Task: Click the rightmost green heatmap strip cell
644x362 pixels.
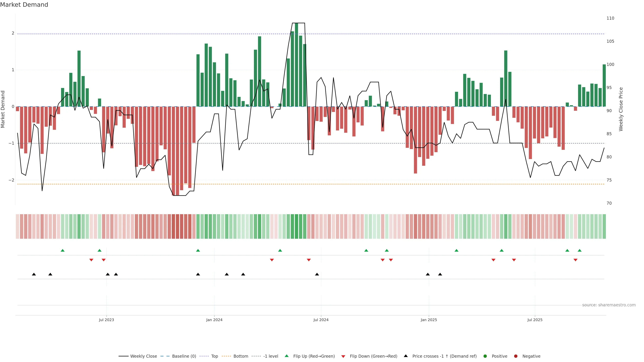Action: coord(604,226)
